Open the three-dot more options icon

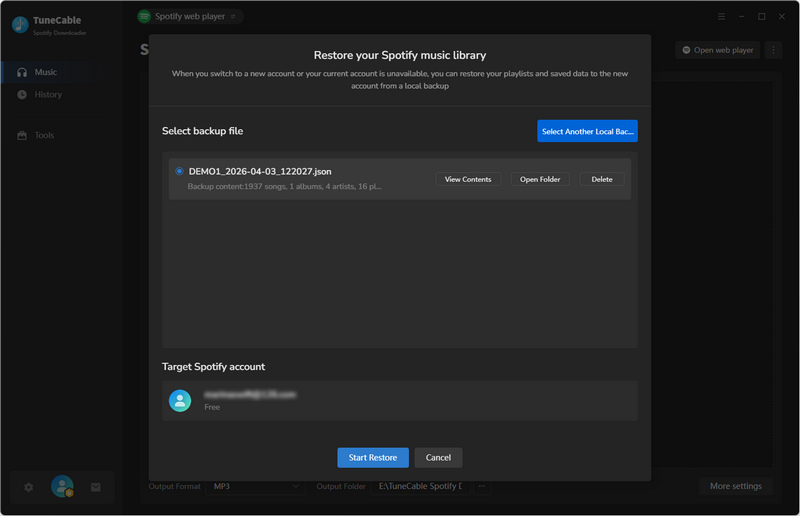tap(773, 50)
